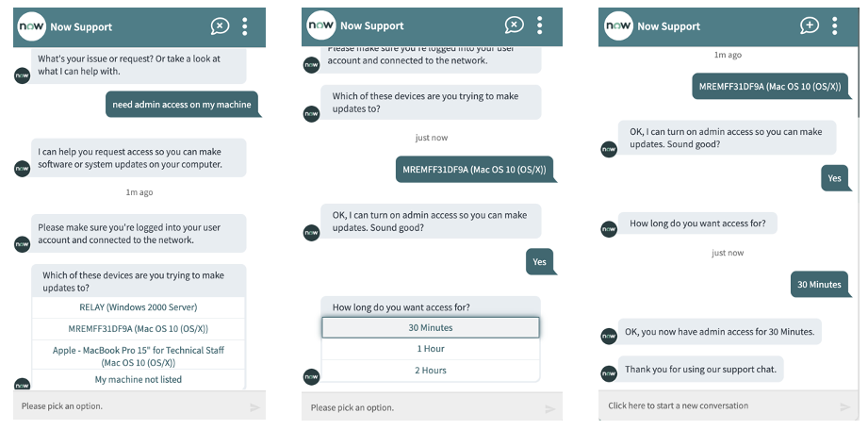Choose RELAY (Windows 2000 Server) device option
Viewport: 868px width, 430px height.
pos(139,307)
